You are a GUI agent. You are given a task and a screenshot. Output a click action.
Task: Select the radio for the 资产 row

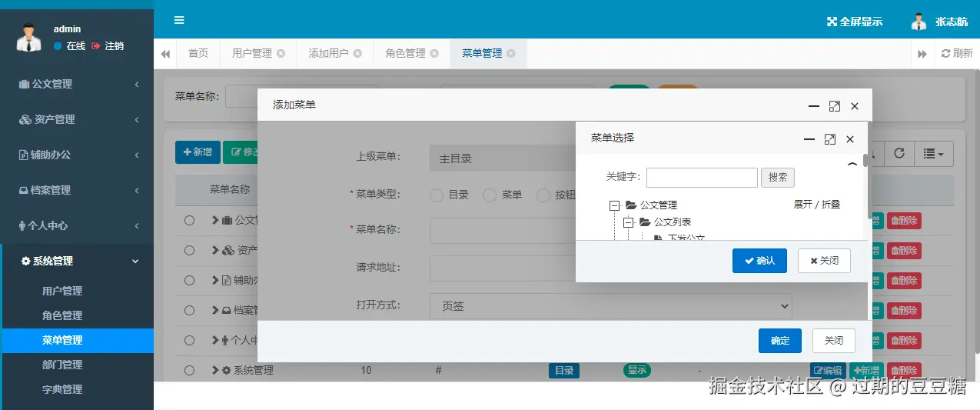(x=189, y=251)
